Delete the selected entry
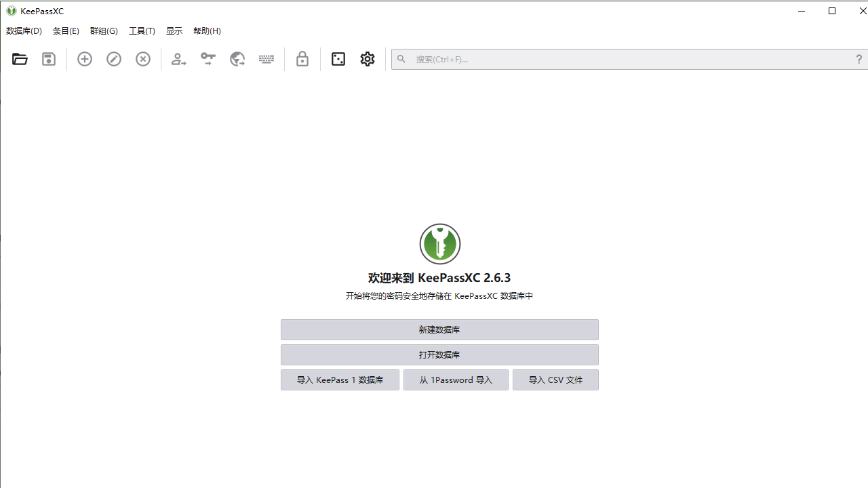This screenshot has width=868, height=488. [142, 59]
